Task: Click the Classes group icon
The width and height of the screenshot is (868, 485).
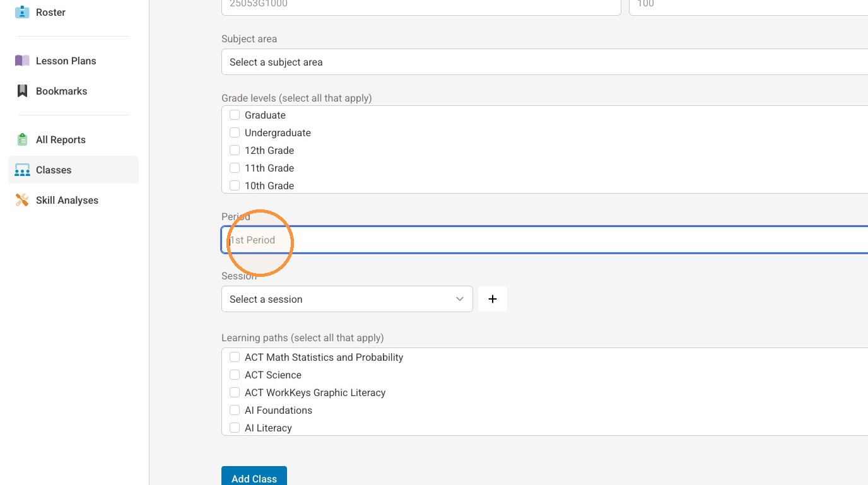Action: click(22, 170)
